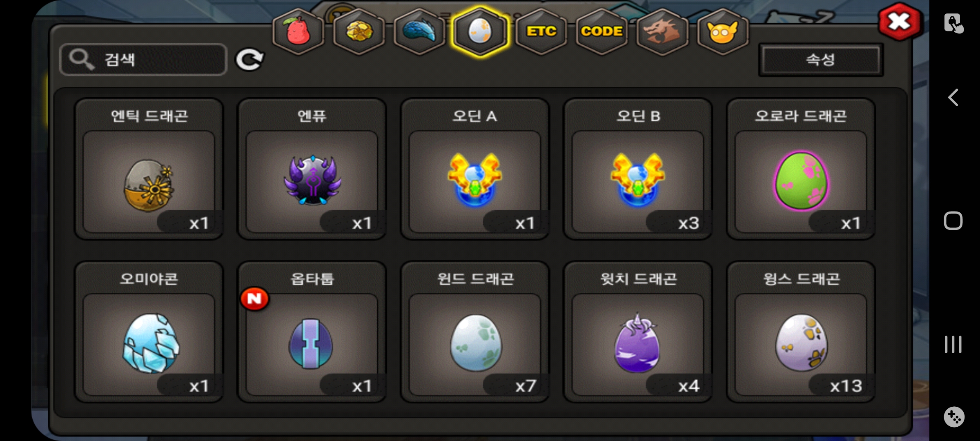Click the refresh arrow next to search
This screenshot has width=980, height=441.
pos(249,60)
